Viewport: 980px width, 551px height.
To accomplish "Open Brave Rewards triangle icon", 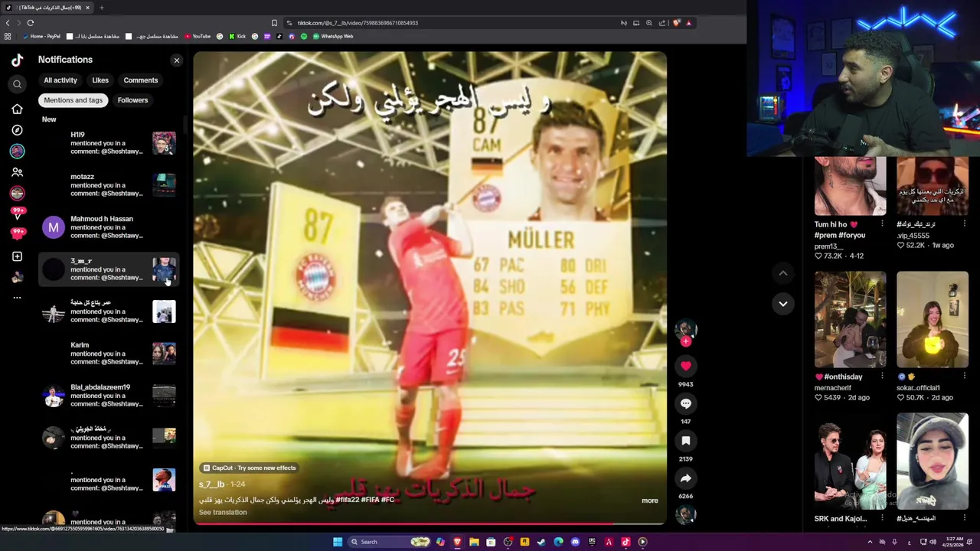I will (688, 23).
